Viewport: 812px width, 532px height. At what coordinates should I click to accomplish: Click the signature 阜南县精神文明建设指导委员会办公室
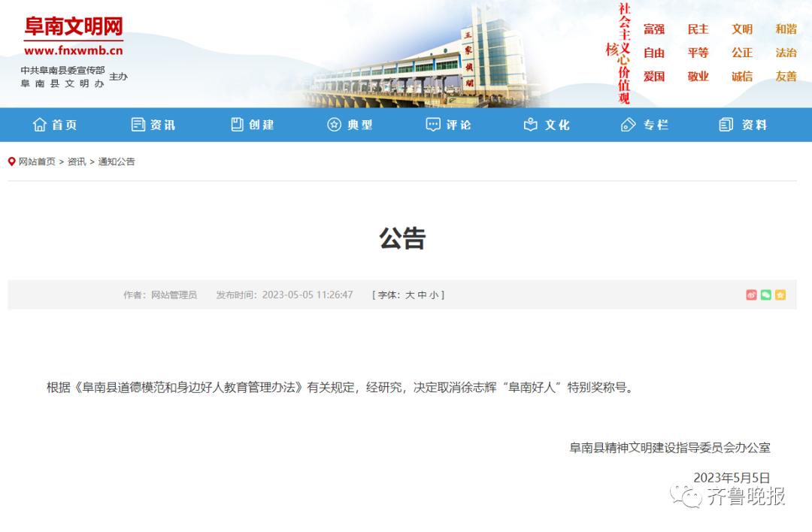670,448
